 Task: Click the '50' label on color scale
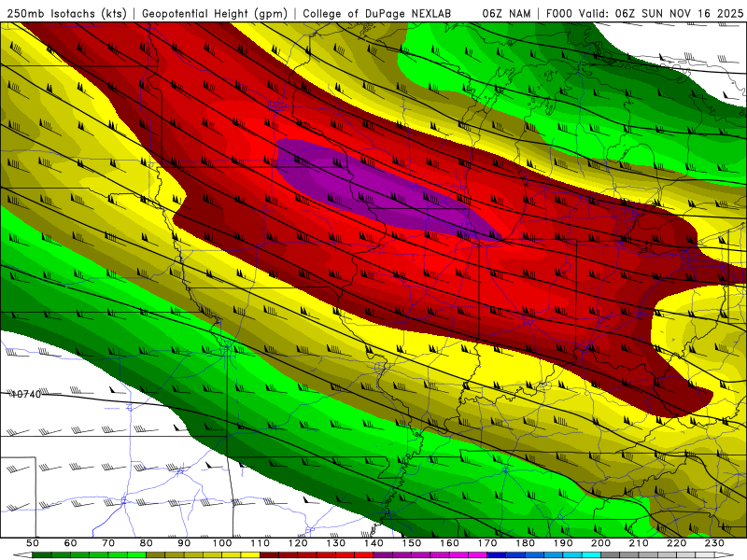(x=33, y=543)
